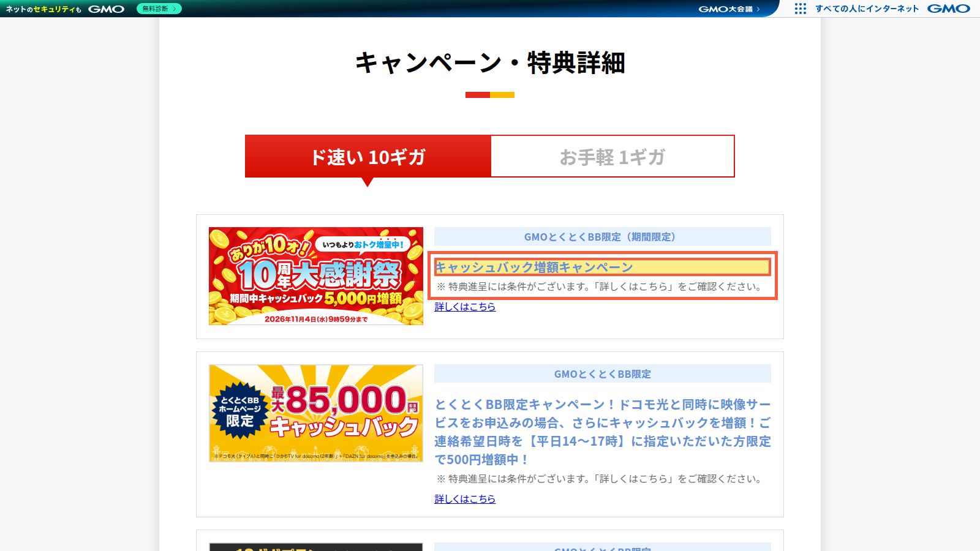
Task: Click the キャンペーン・特典詳細 page heading
Action: tap(490, 63)
